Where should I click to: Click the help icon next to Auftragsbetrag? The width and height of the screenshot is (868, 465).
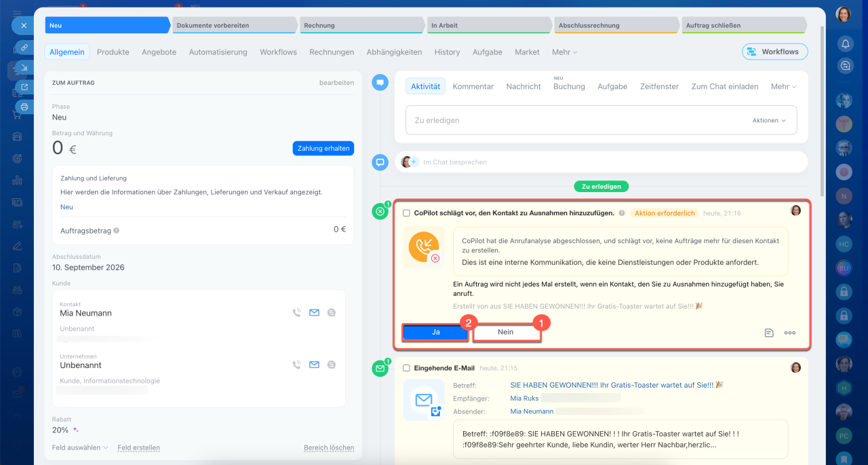point(117,231)
